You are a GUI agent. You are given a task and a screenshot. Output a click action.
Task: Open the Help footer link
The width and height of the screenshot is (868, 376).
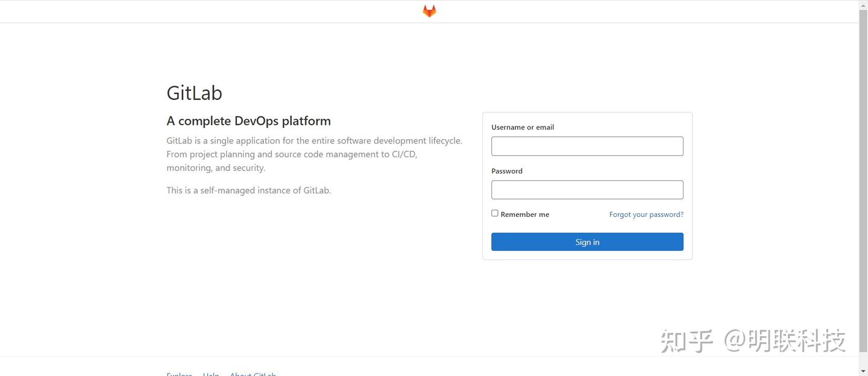(x=211, y=374)
